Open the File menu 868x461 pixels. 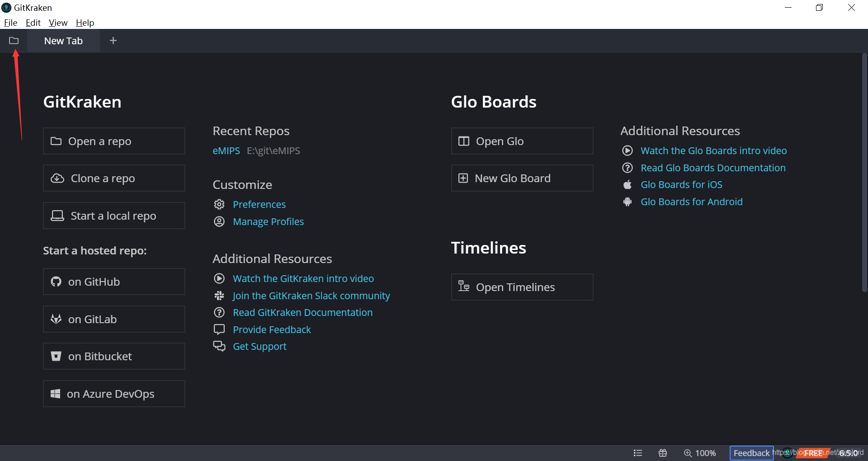(x=10, y=23)
